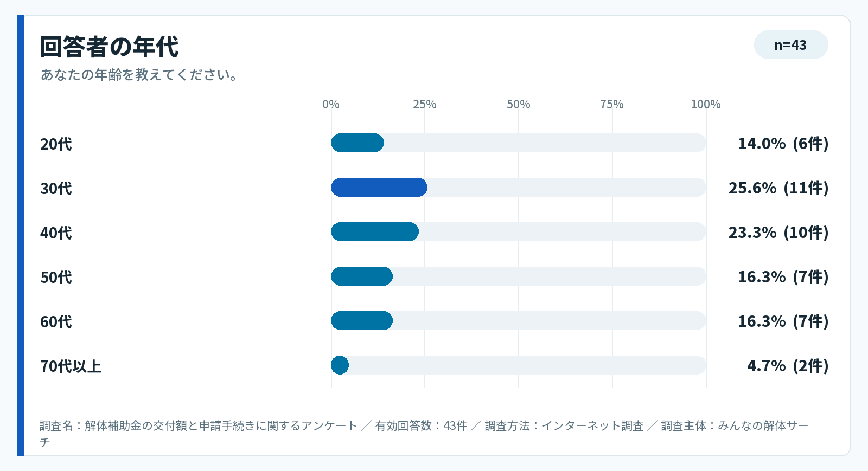
Task: Select the 70代以上 row label
Action: pos(71,366)
